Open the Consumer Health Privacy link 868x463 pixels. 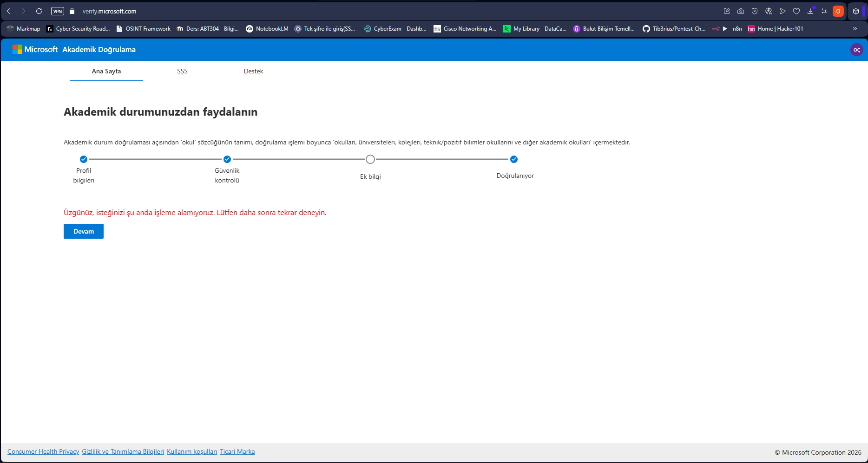(43, 451)
